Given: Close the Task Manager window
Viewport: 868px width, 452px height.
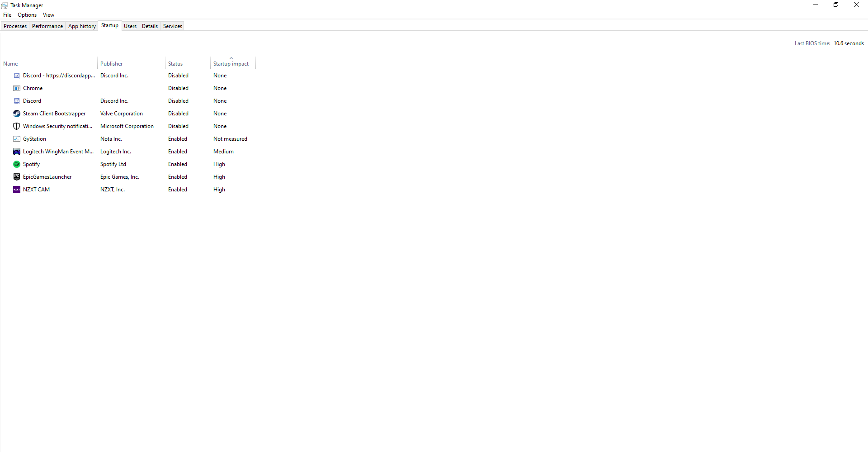Looking at the screenshot, I should pyautogui.click(x=857, y=5).
